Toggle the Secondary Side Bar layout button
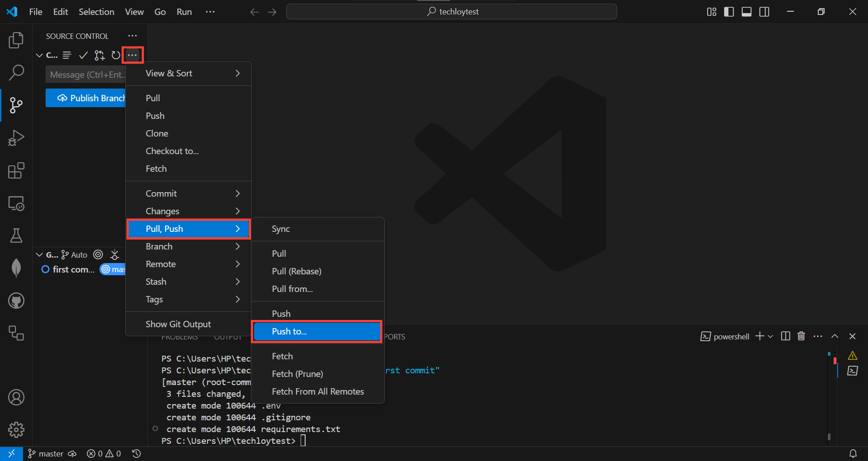Screen dimensions: 868x461 [764, 12]
